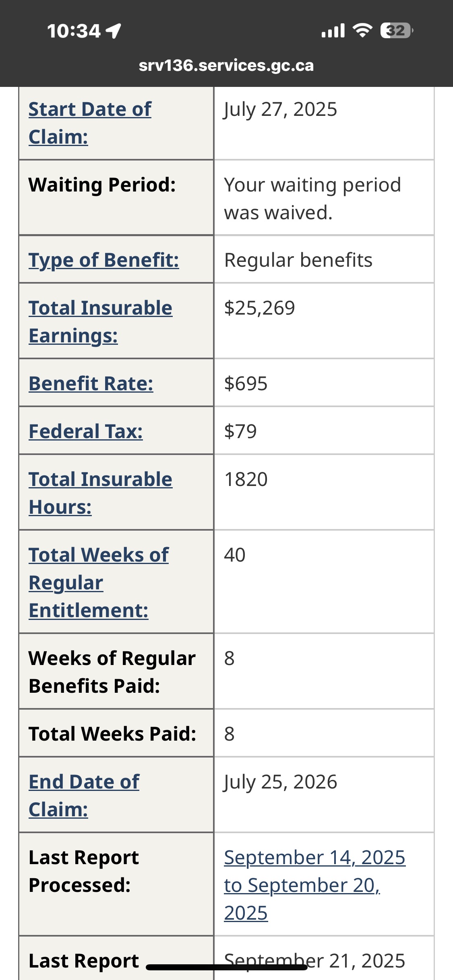
Task: Tap the home indicator bar at bottom
Action: pos(226,967)
